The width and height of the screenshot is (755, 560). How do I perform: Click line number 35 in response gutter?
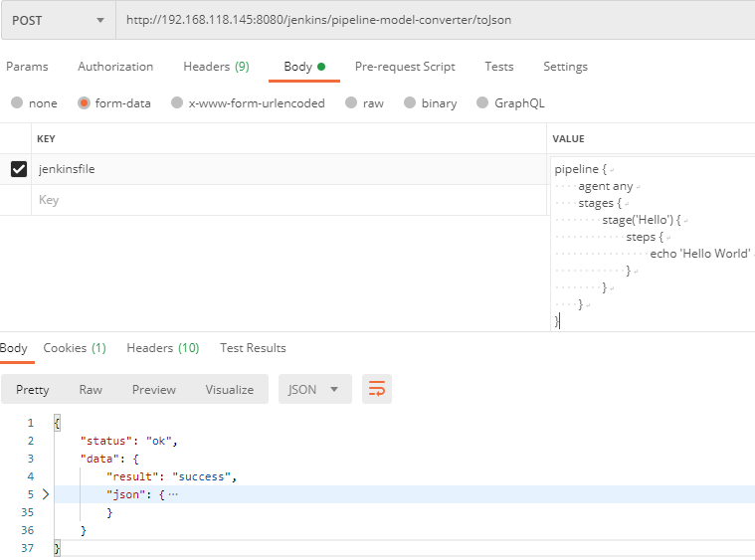click(x=28, y=512)
